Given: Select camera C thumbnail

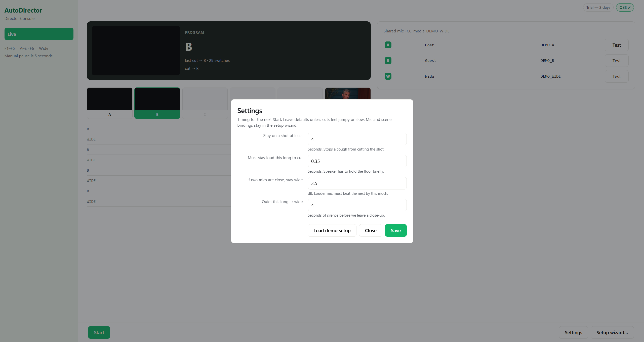Looking at the screenshot, I should click(205, 103).
